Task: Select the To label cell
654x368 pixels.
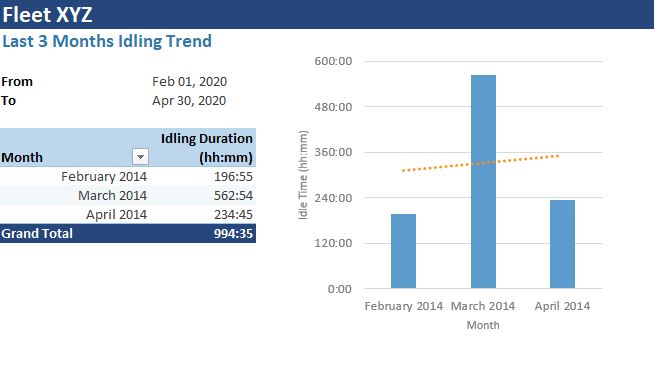Action: click(9, 101)
